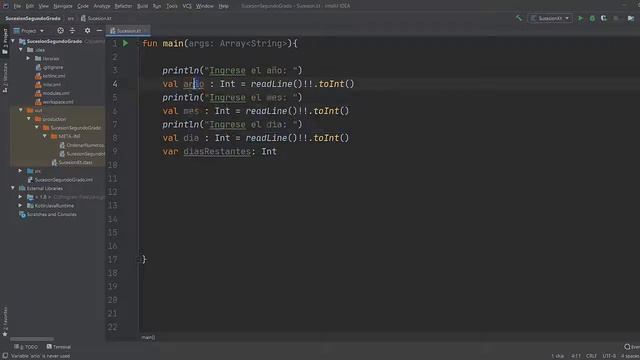640x360 pixels.
Task: Collapse the SucesionSegundoGrado root node
Action: click(x=13, y=41)
